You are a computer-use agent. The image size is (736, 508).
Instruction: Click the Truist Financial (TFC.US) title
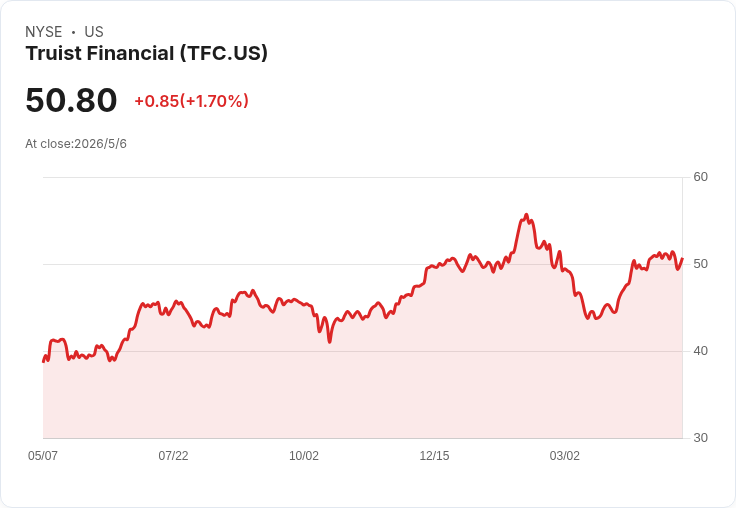click(x=146, y=53)
